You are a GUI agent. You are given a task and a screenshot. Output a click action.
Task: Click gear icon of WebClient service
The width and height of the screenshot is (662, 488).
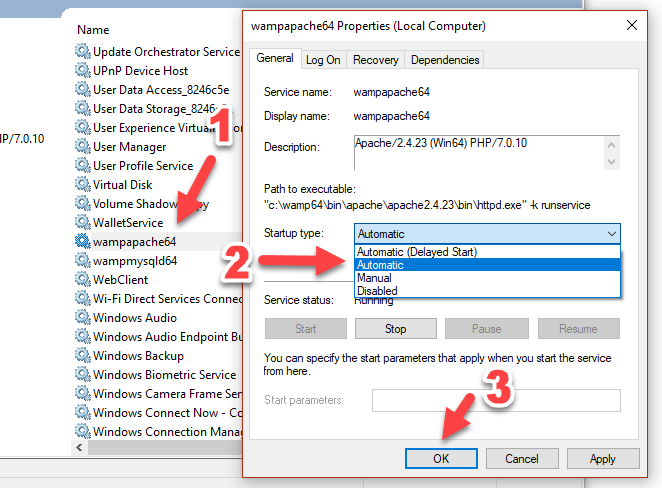pos(83,279)
